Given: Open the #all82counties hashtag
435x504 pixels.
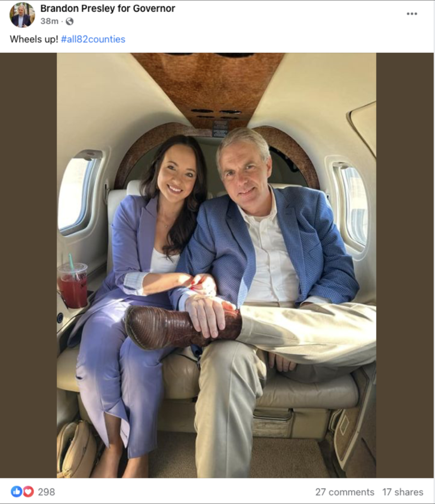Looking at the screenshot, I should pyautogui.click(x=93, y=39).
